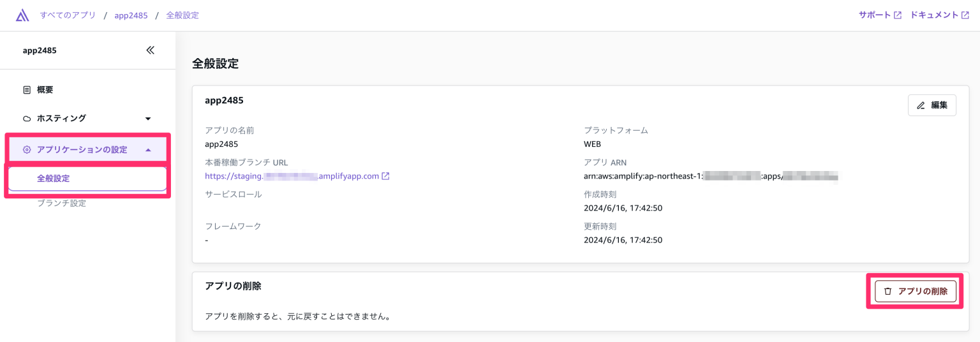This screenshot has height=342, width=980.
Task: Click the 概要 document icon in sidebar
Action: pos(27,90)
